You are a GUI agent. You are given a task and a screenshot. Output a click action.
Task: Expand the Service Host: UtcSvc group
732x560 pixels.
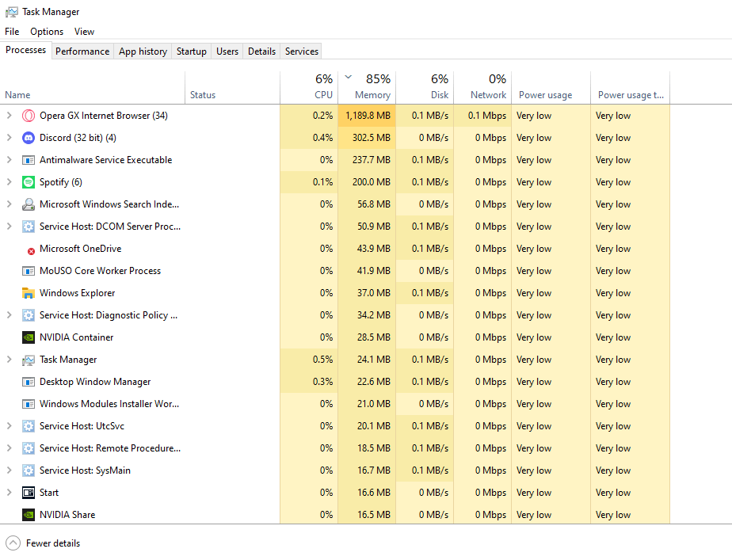[10, 425]
